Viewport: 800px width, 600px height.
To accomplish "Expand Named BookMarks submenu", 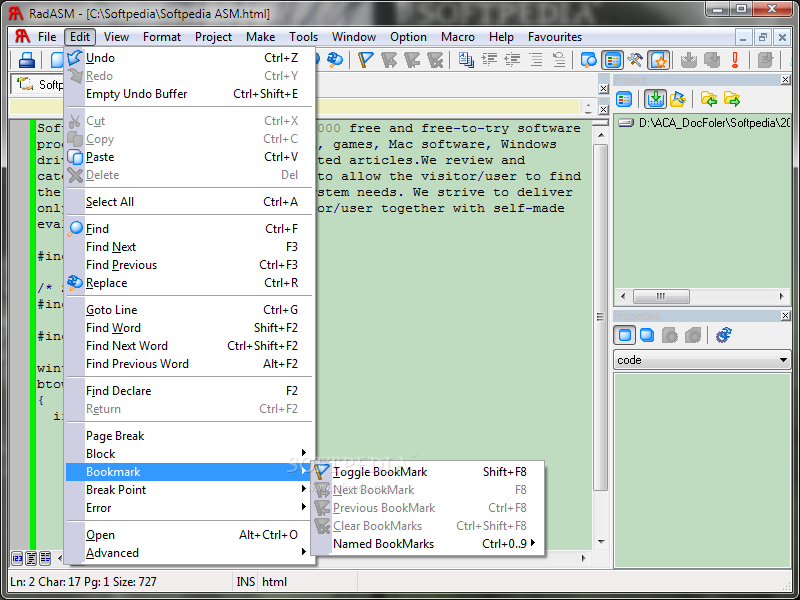I will point(428,543).
